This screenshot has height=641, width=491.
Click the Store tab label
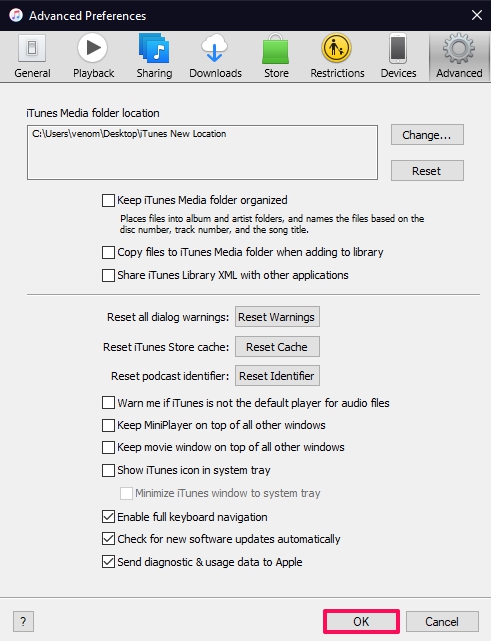(276, 73)
